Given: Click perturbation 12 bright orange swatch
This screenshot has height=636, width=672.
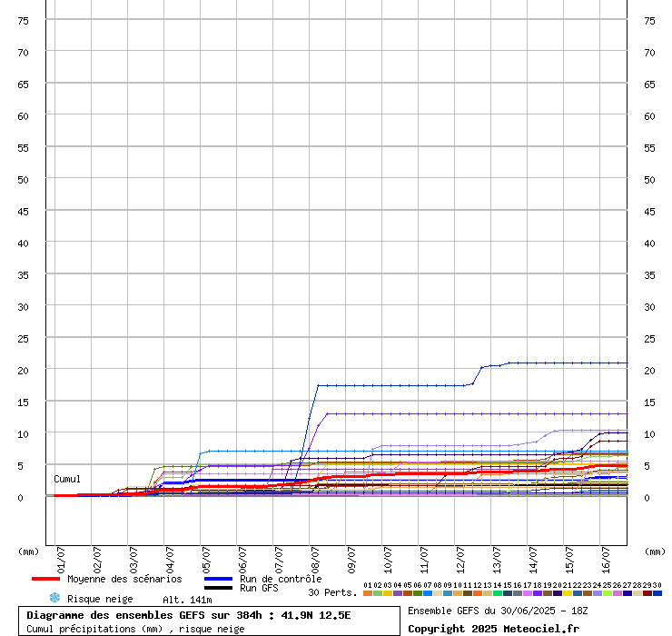Looking at the screenshot, I should coord(478,593).
